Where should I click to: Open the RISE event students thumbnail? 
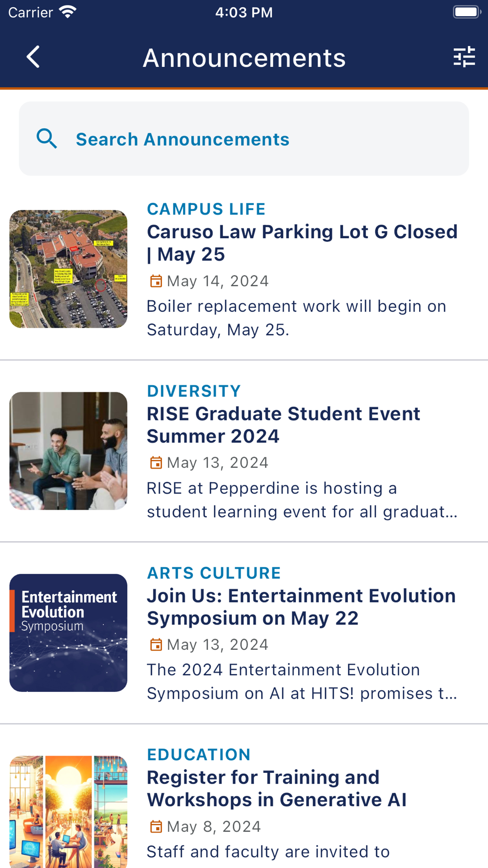pos(68,451)
